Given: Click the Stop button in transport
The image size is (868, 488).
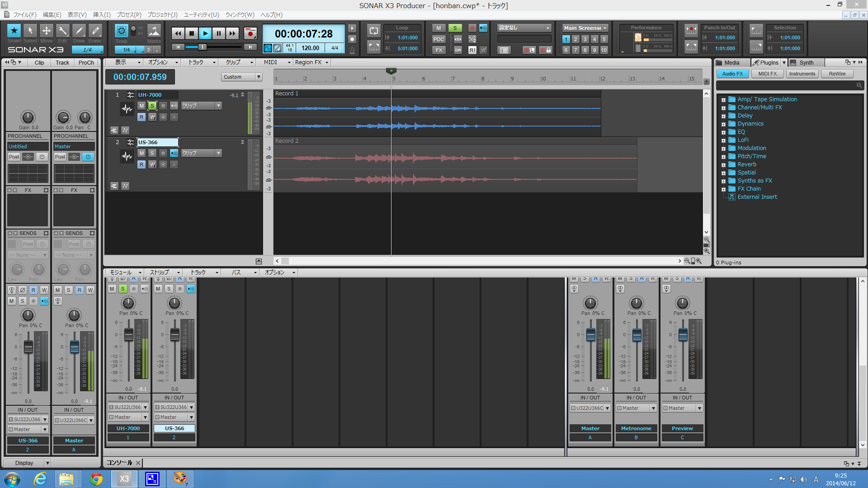Looking at the screenshot, I should tap(192, 33).
